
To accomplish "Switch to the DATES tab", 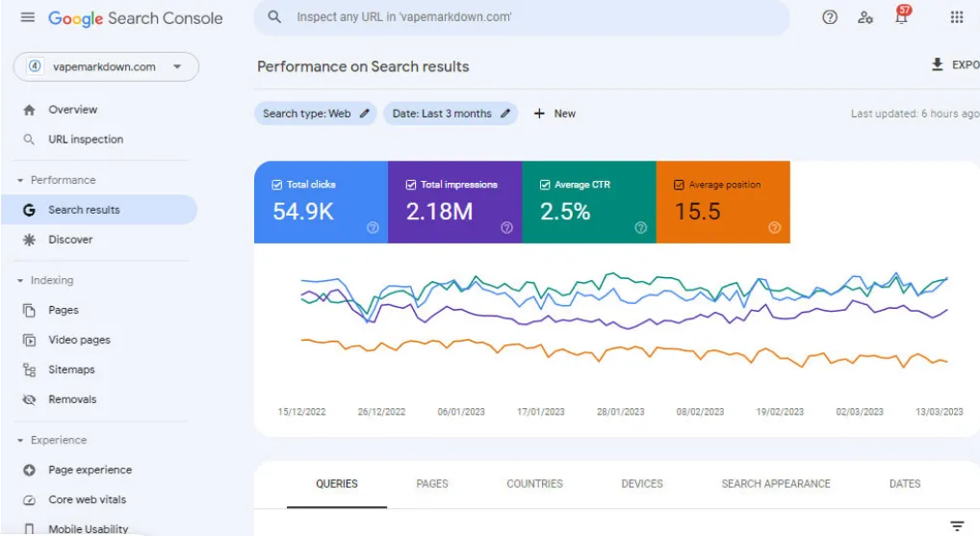I will click(x=904, y=484).
